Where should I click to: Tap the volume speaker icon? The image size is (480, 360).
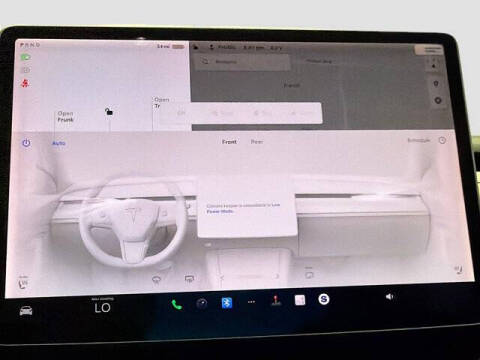click(389, 296)
